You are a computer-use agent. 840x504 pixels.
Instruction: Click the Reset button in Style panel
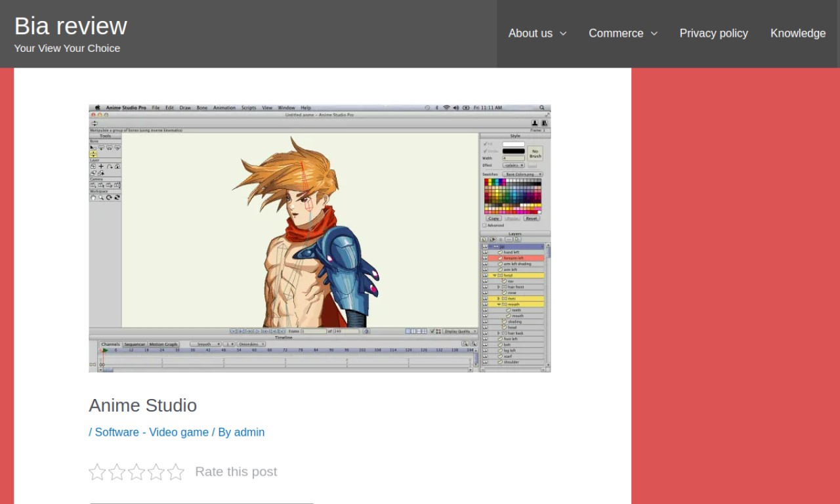click(532, 219)
